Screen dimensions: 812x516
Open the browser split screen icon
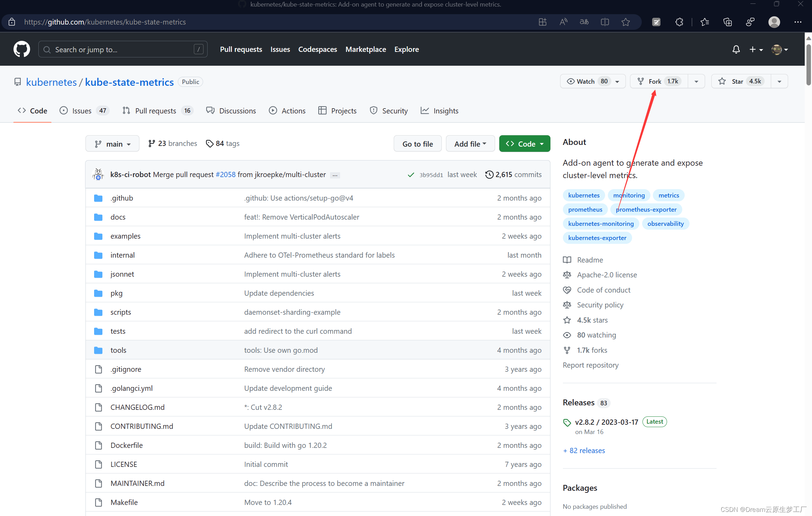click(x=605, y=22)
